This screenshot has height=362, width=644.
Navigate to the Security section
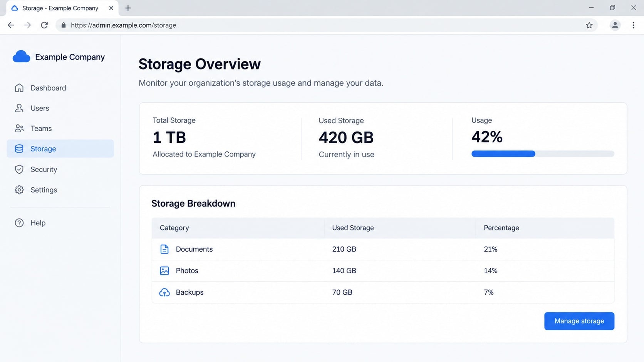60,169
